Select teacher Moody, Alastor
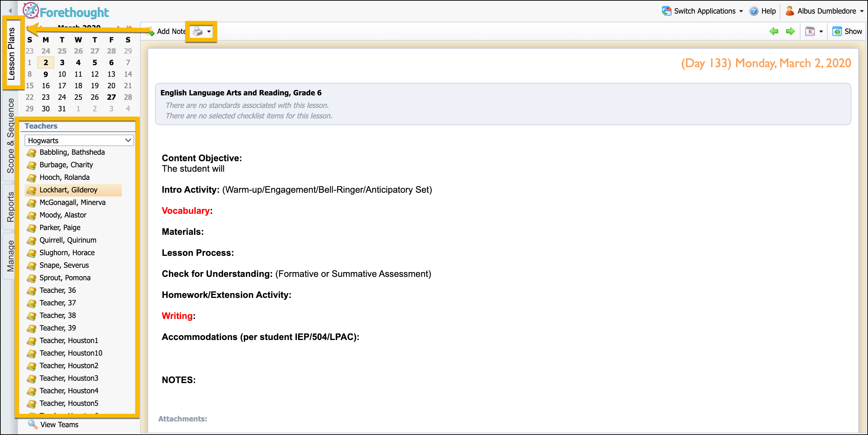The width and height of the screenshot is (868, 435). point(63,215)
